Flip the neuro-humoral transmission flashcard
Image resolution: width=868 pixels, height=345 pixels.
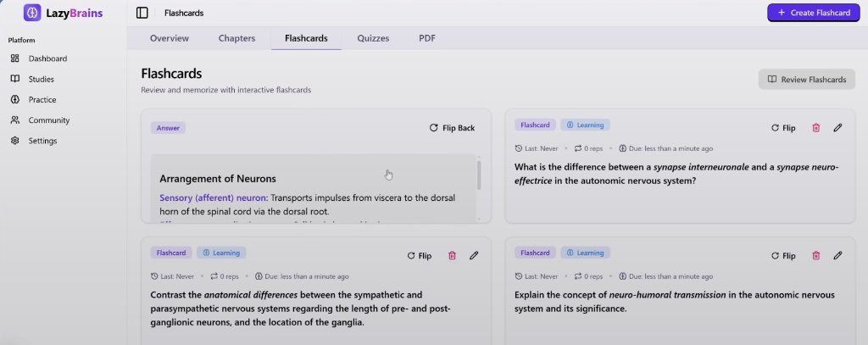coord(783,256)
